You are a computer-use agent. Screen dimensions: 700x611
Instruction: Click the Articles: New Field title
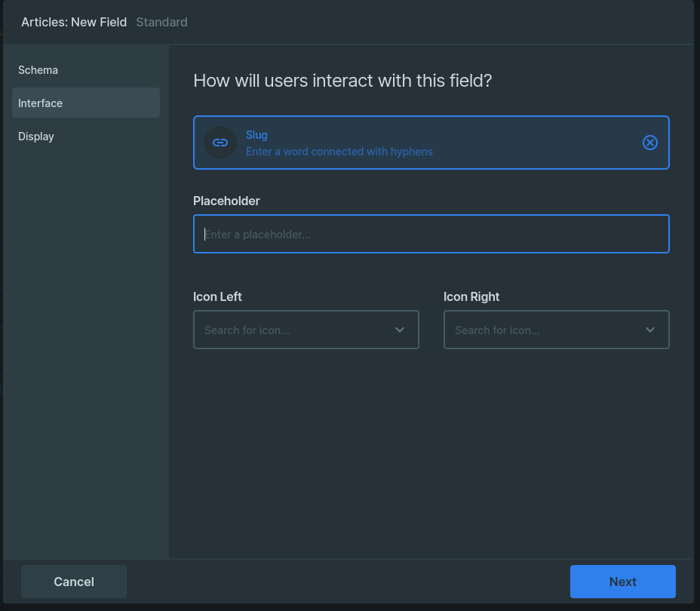[x=73, y=22]
